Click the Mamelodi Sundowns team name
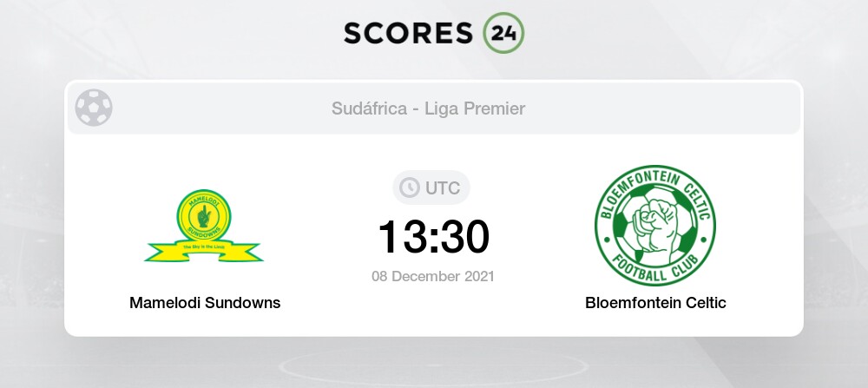 tap(205, 303)
